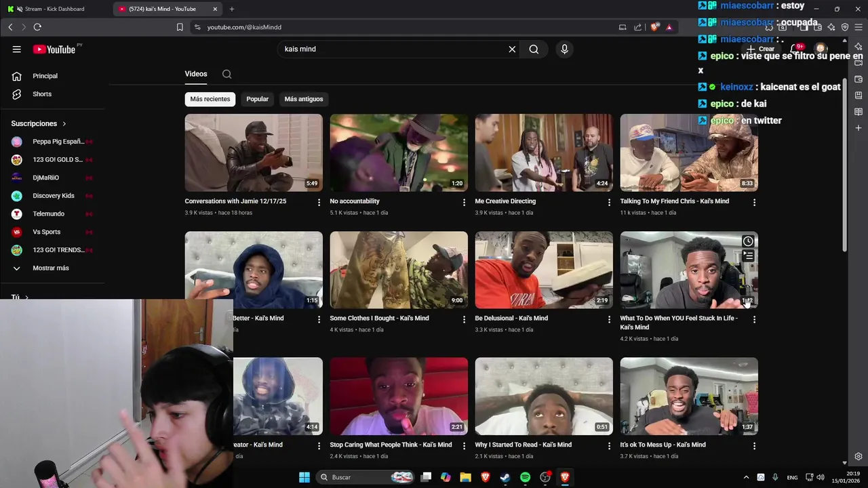Open Be Delusional - Kai's Mind title
The width and height of the screenshot is (868, 488).
point(511,319)
